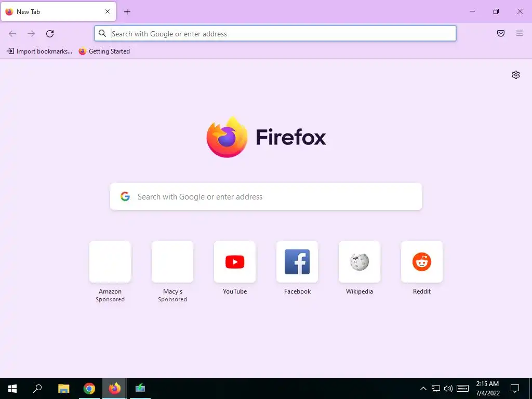Select the New Tab tab
Viewport: 532px width, 399px height.
58,11
